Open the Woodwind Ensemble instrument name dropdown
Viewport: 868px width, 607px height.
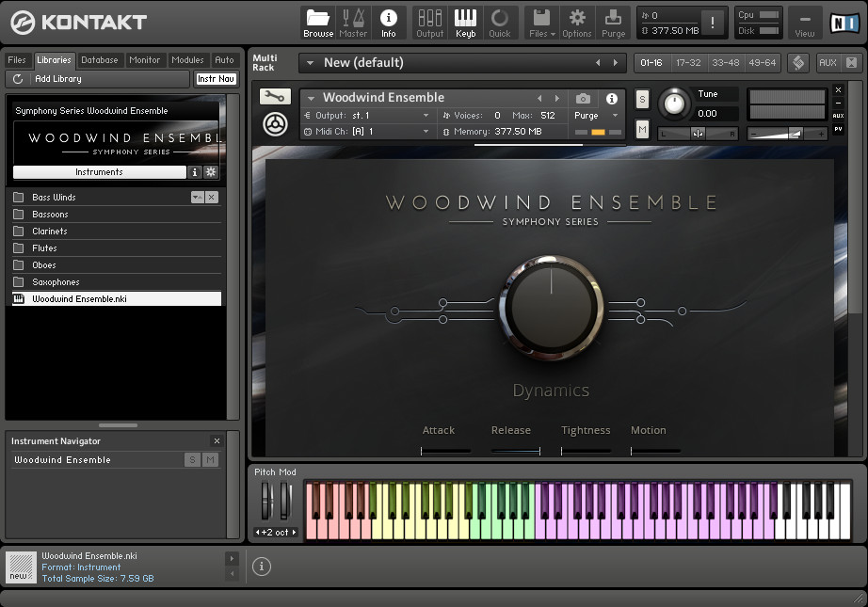[x=311, y=98]
